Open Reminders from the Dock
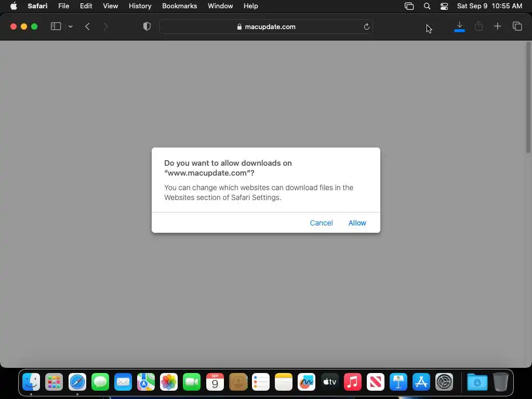Viewport: 532px width, 399px height. (x=261, y=382)
